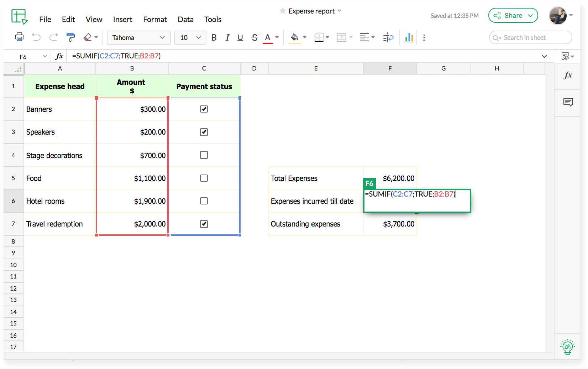Uncheck the Banners payment status checkbox
588x369 pixels.
(204, 109)
